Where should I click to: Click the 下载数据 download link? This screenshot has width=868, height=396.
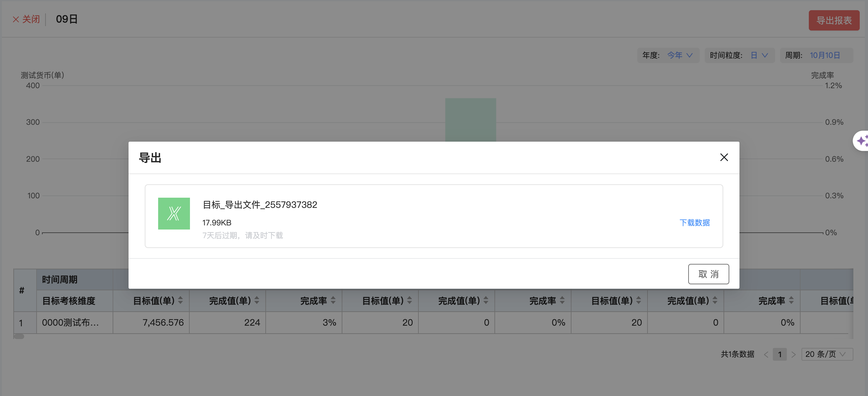[x=694, y=223]
